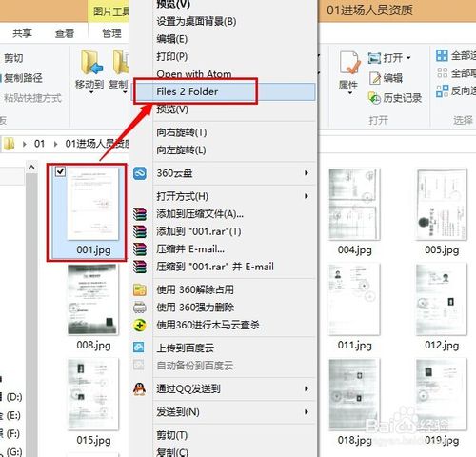Click the 历史记录 history icon
The height and width of the screenshot is (457, 476).
[x=374, y=98]
